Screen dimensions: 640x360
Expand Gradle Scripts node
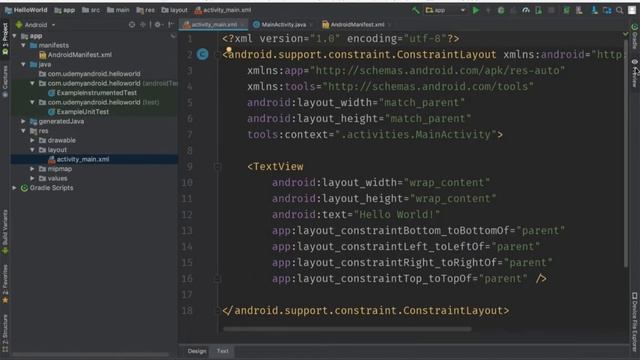(x=15, y=188)
